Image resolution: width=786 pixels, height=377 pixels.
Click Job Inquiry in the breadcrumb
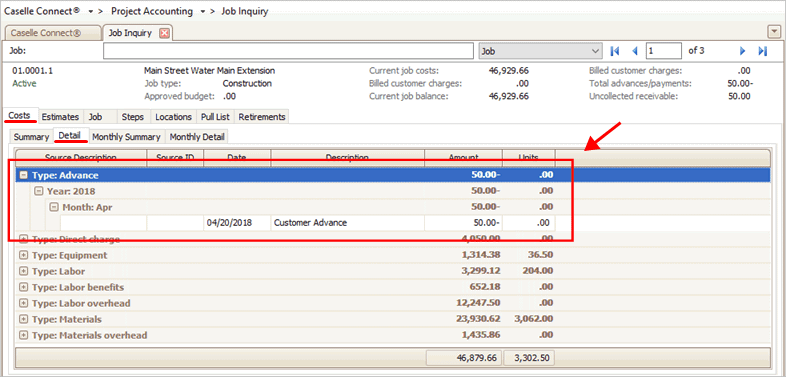[x=245, y=12]
